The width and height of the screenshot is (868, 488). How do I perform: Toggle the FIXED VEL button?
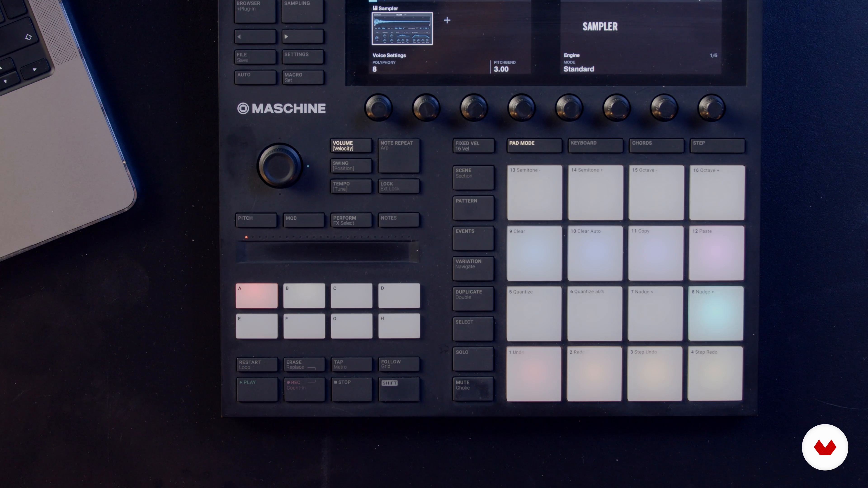[474, 146]
